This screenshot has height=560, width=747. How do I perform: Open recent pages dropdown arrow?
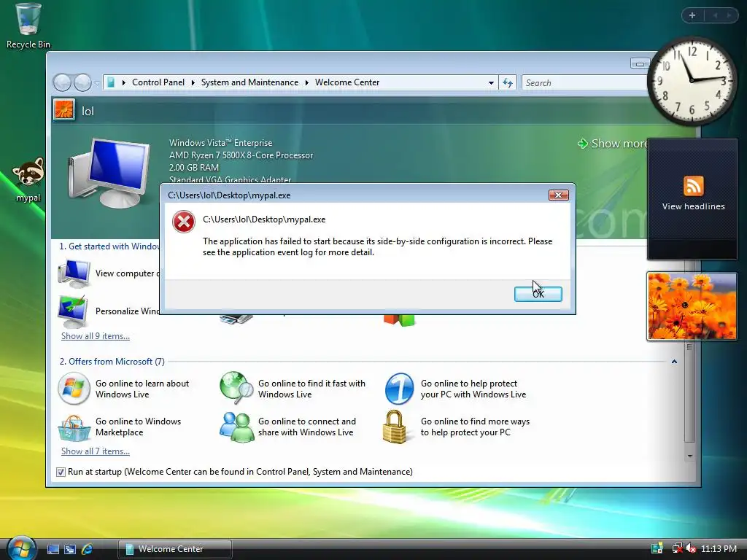click(97, 83)
